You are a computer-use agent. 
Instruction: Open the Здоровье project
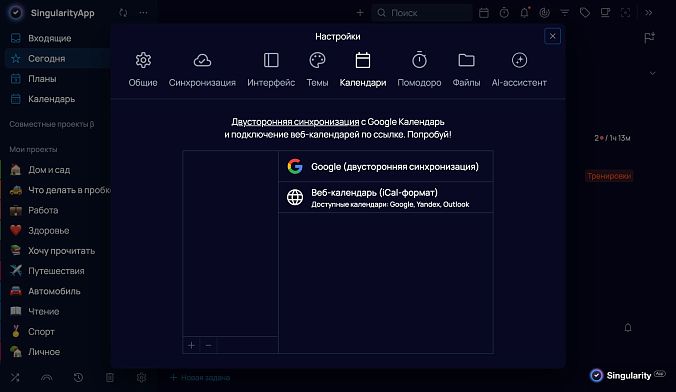click(x=56, y=230)
